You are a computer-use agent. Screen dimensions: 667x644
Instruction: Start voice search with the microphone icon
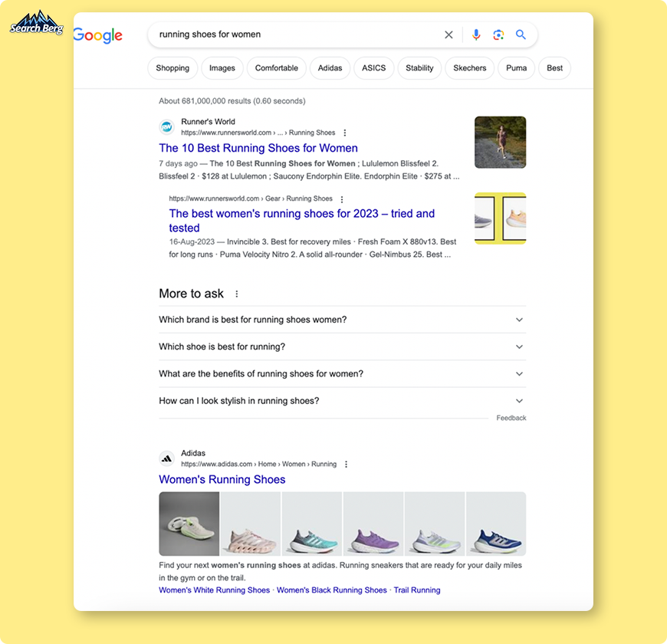[476, 34]
